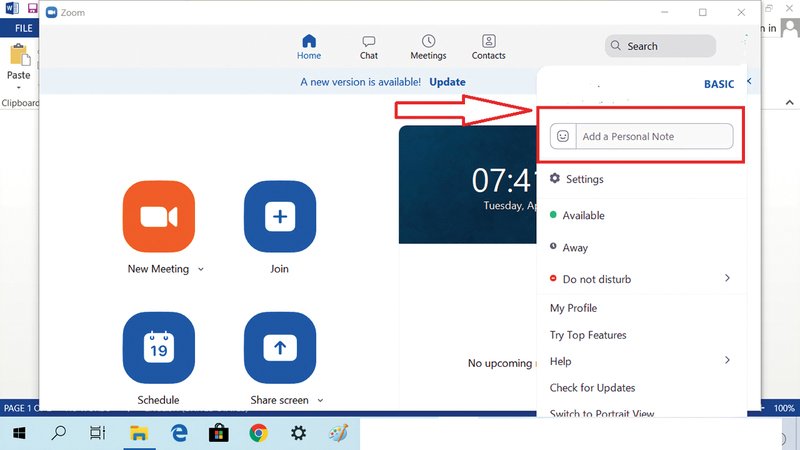The height and width of the screenshot is (450, 800).
Task: Select Check for Updates menu entry
Action: pyautogui.click(x=592, y=387)
